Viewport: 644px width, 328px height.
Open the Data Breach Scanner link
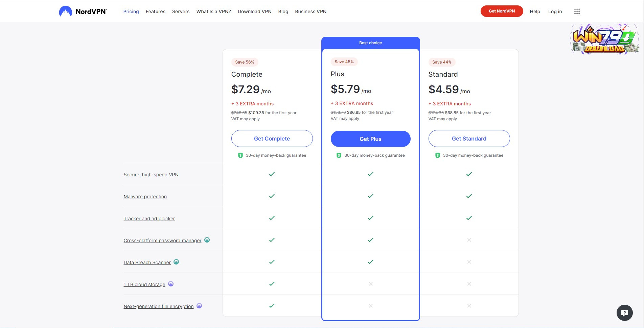[147, 262]
